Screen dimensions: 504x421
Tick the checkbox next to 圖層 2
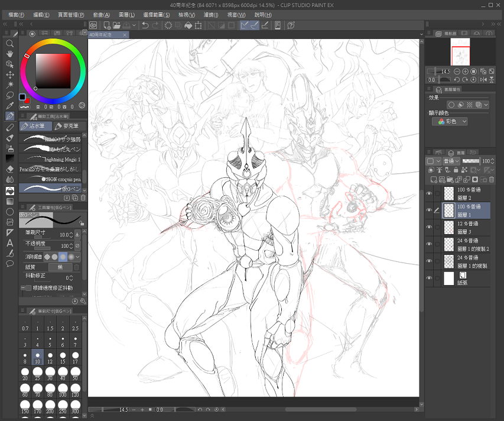tap(437, 193)
